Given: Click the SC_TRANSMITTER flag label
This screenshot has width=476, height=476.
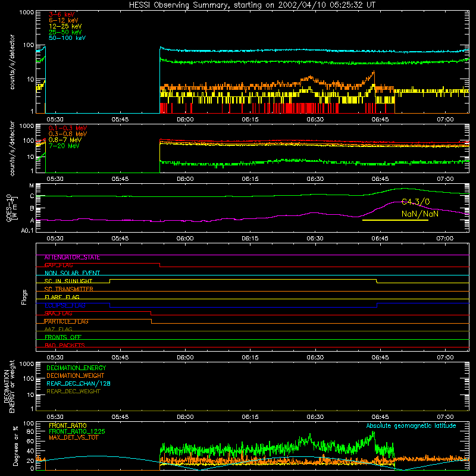Looking at the screenshot, I should [69, 289].
